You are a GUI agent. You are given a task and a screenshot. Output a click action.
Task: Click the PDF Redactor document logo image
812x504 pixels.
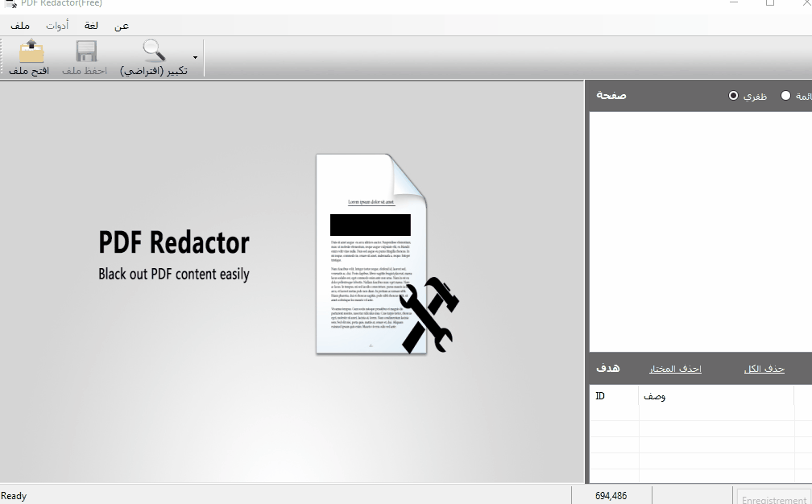coord(387,254)
